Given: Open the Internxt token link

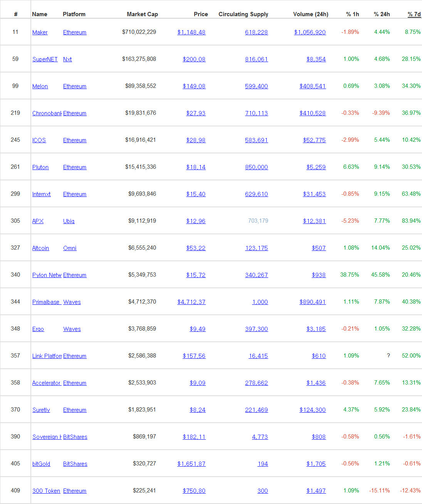Looking at the screenshot, I should point(42,194).
